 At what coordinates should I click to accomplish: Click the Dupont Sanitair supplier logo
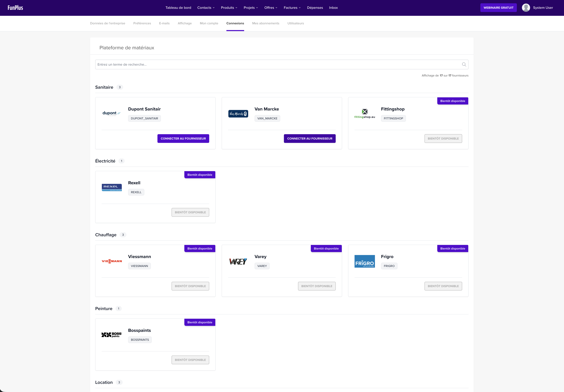(x=112, y=113)
